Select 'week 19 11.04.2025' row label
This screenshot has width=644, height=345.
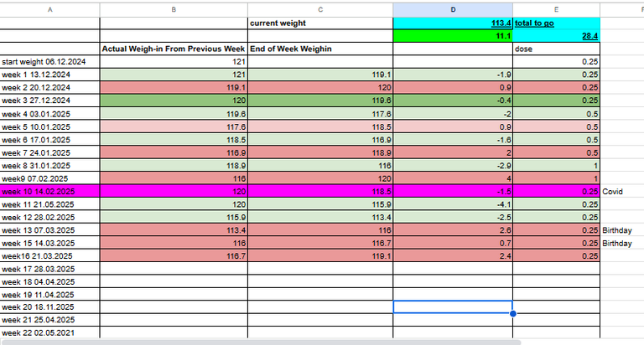(49, 295)
